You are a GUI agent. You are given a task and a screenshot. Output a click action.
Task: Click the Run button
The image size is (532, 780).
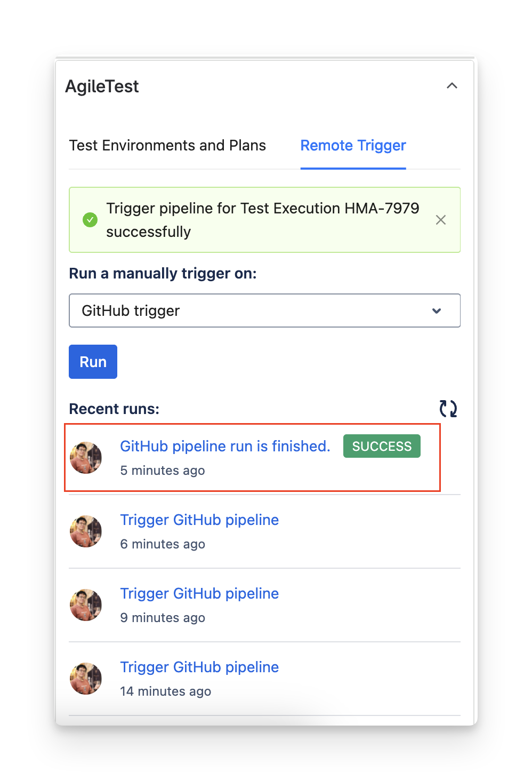93,362
